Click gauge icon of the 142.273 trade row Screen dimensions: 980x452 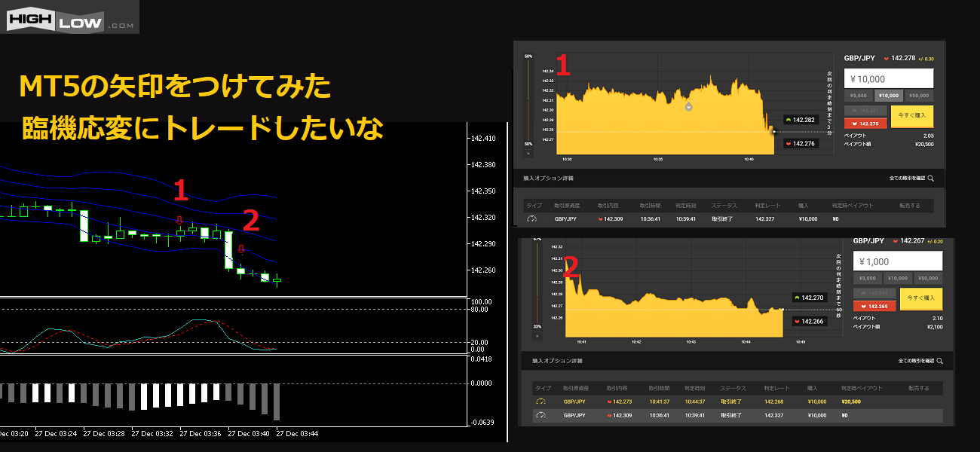(540, 402)
